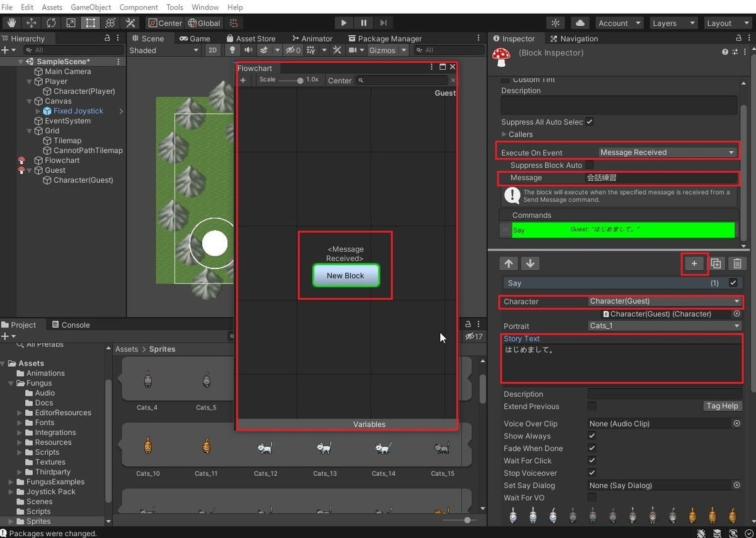Click Center button in Flowchart window
Screen dimensions: 756x538
tap(340, 80)
